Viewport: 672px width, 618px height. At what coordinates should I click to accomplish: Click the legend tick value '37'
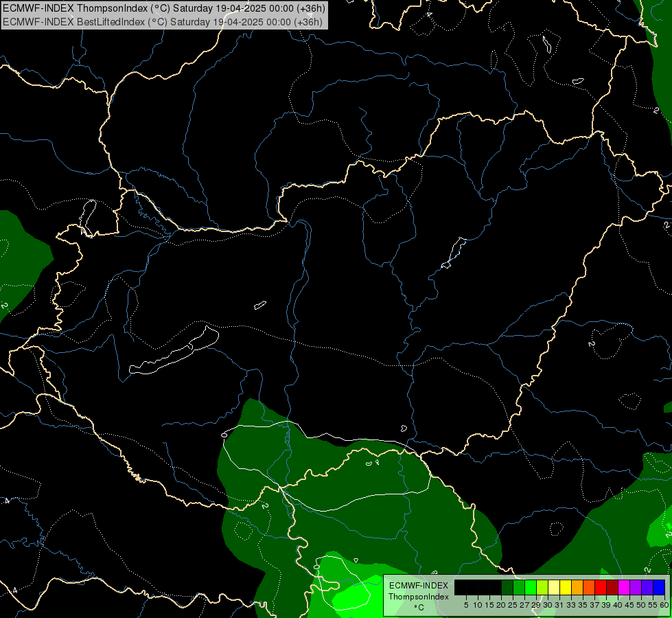(x=594, y=605)
